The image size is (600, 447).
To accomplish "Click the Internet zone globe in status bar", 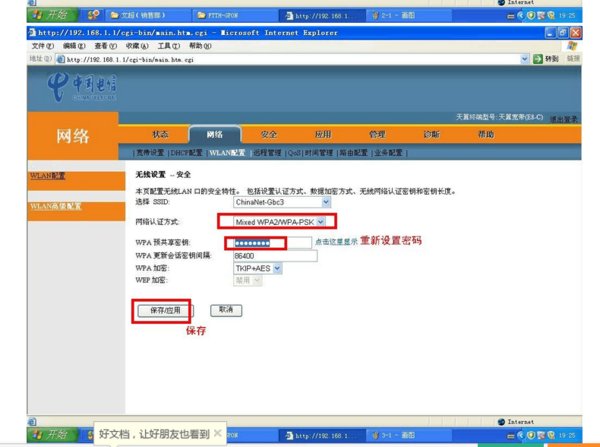I will (501, 422).
